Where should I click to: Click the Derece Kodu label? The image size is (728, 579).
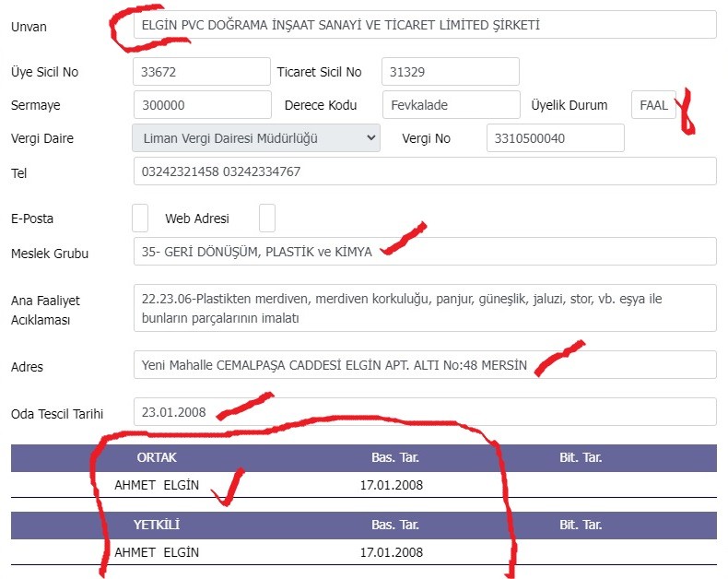click(x=321, y=105)
